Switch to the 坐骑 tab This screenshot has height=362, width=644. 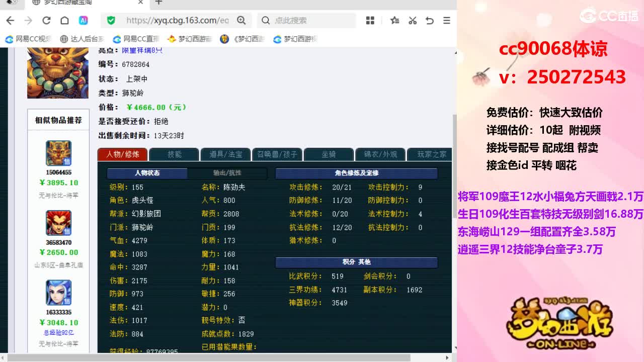point(329,154)
